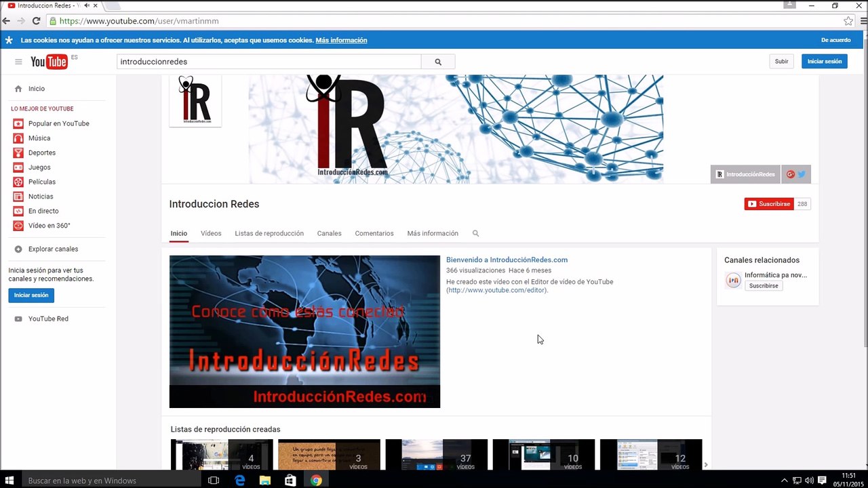Viewport: 868px width, 488px height.
Task: Click the 288 subscriber count
Action: (802, 204)
